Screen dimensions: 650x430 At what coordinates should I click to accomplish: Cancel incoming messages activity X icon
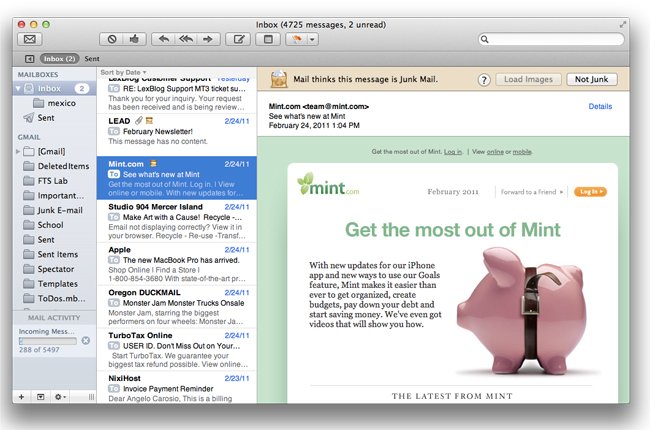pyautogui.click(x=86, y=340)
